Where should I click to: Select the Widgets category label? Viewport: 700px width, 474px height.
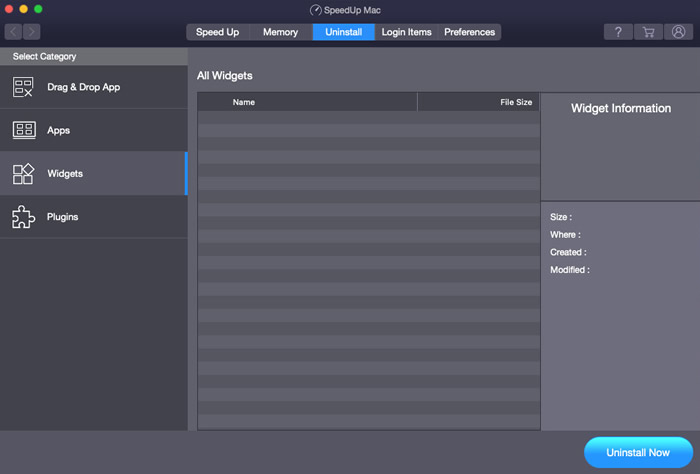(65, 174)
